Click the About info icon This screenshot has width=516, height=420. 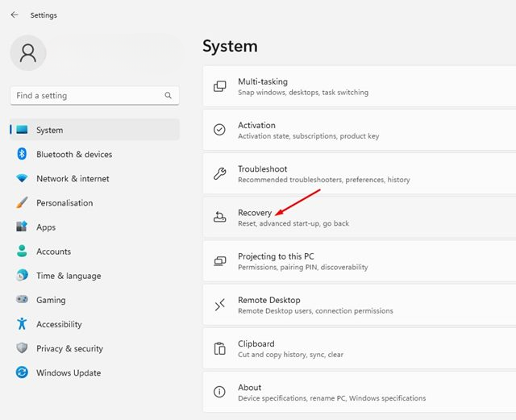tap(219, 392)
